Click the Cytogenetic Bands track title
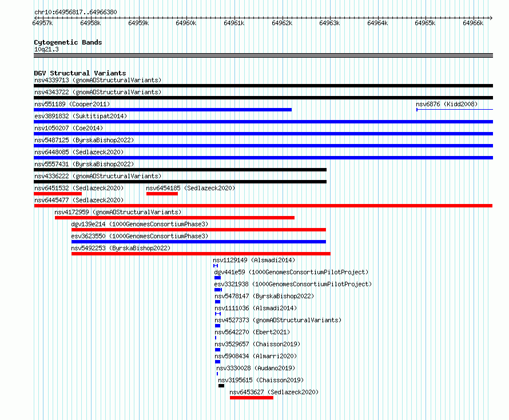This screenshot has width=509, height=420. pos(68,42)
